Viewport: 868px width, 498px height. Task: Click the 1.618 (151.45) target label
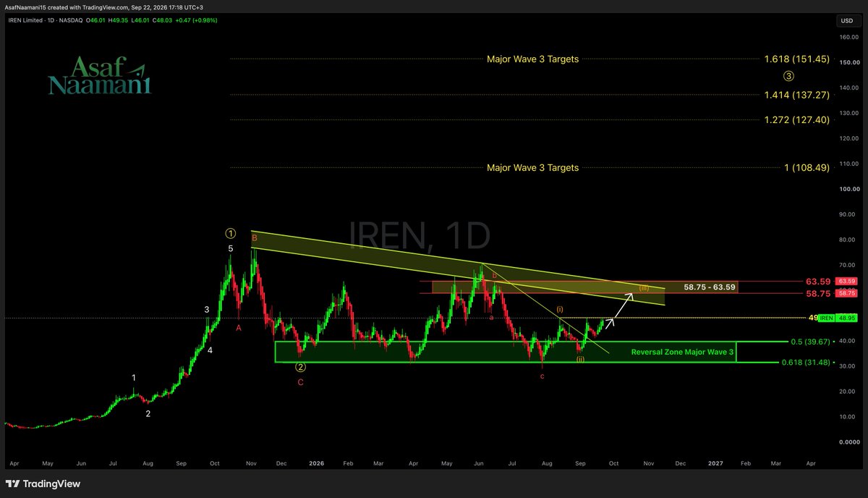coord(796,59)
